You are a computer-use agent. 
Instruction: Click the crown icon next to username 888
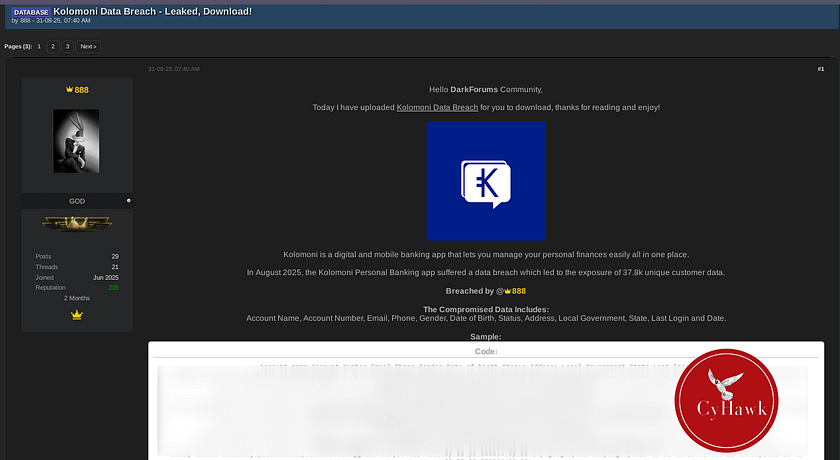(x=69, y=89)
